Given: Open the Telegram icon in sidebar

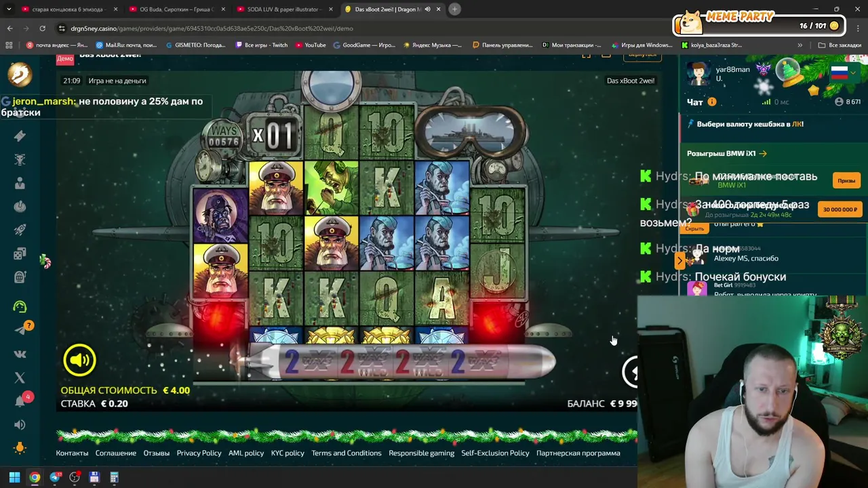Looking at the screenshot, I should (x=20, y=330).
